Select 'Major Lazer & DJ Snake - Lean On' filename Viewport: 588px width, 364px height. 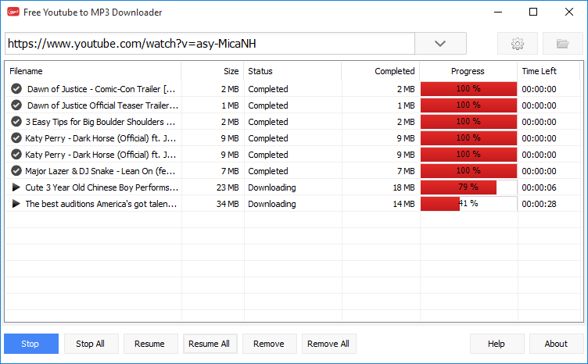[x=100, y=171]
